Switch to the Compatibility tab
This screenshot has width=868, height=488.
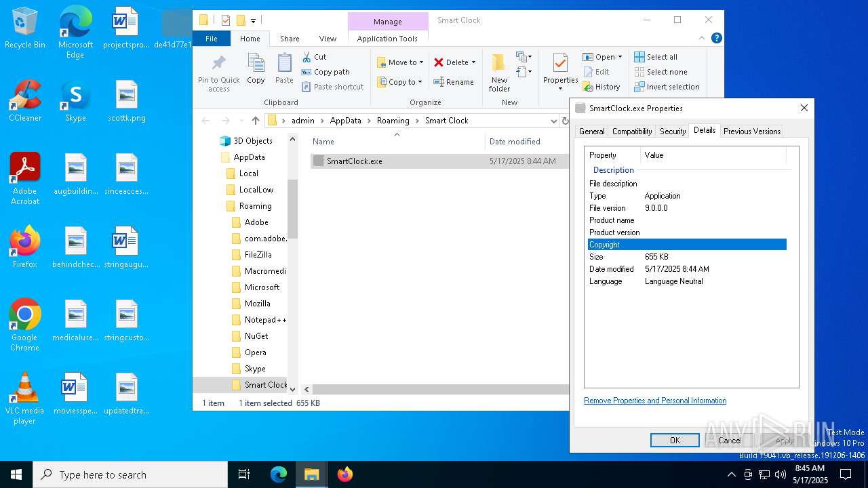(632, 131)
